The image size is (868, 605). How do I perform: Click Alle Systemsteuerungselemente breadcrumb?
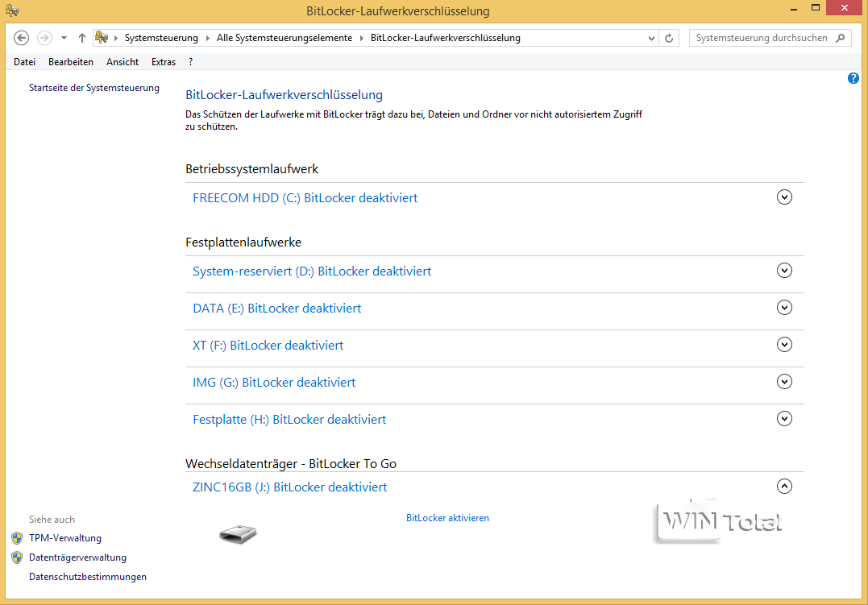(x=284, y=38)
